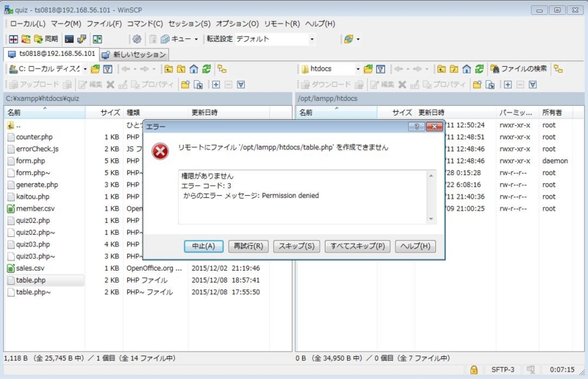Click ファイルの検索 find files button
The height and width of the screenshot is (379, 588).
(x=519, y=69)
